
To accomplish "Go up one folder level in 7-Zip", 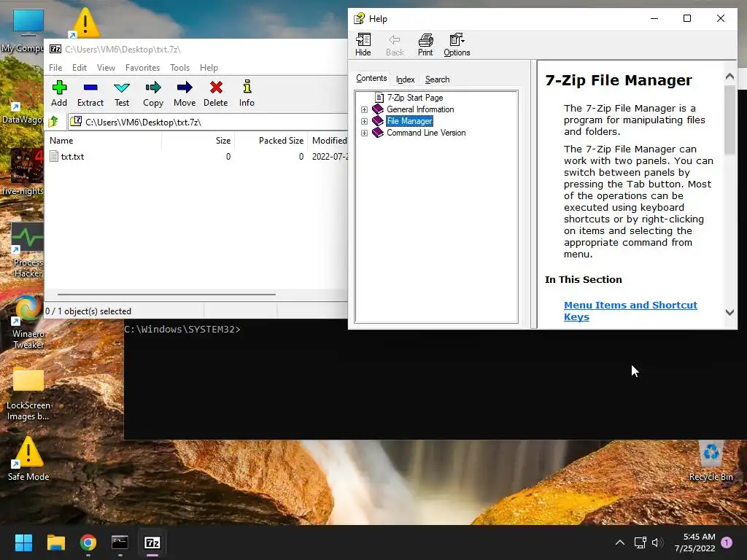I will (x=53, y=122).
